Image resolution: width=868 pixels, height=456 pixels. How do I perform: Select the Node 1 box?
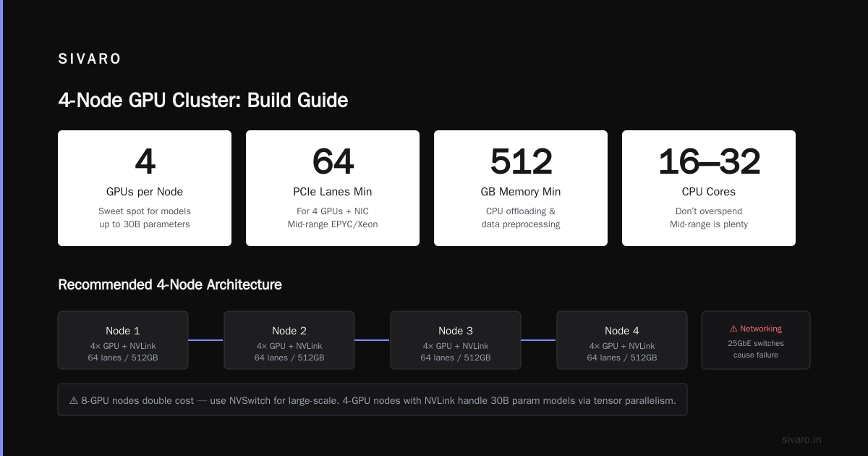coord(123,340)
